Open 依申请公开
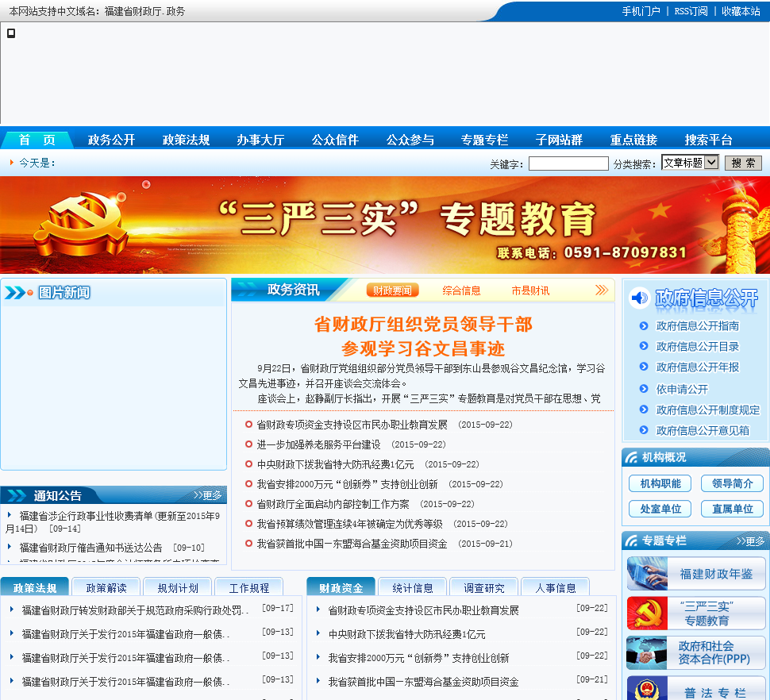This screenshot has width=770, height=700. pyautogui.click(x=682, y=389)
